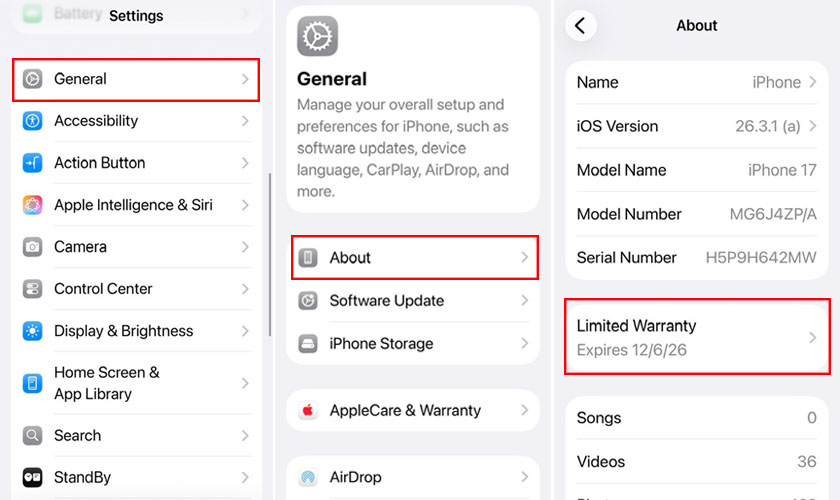Click the Apple Intelligence & Siri icon
840x500 pixels.
32,205
